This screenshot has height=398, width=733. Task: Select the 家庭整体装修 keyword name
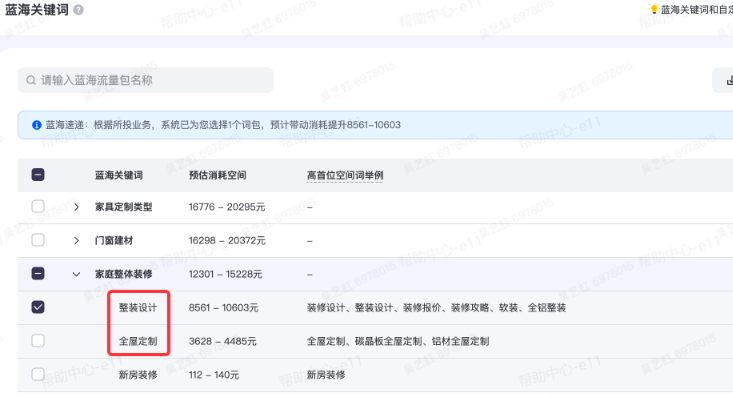pyautogui.click(x=123, y=274)
